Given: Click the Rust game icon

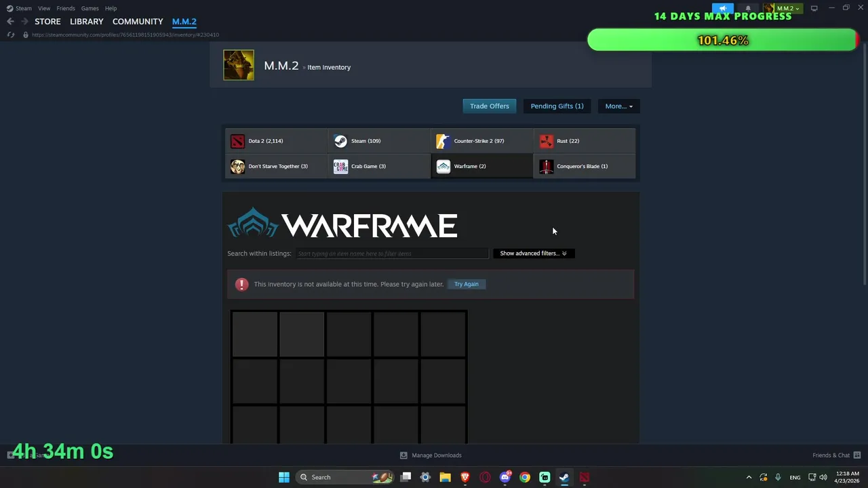Looking at the screenshot, I should 546,141.
